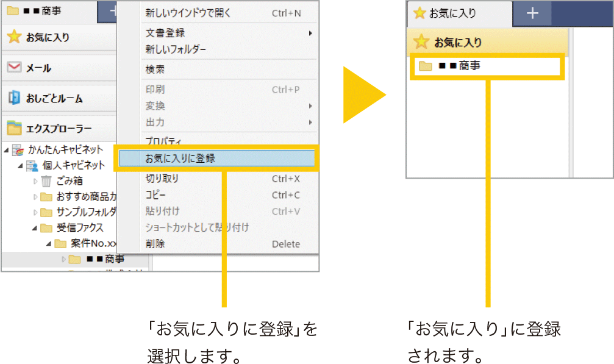
Task: Choose 削除 from the context menu
Action: click(155, 244)
